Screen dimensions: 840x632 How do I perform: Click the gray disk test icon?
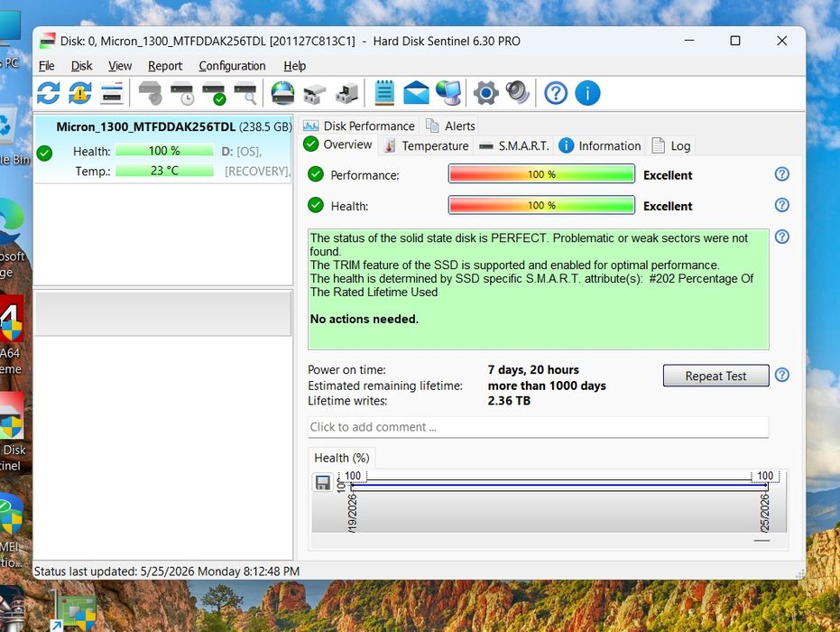point(151,93)
